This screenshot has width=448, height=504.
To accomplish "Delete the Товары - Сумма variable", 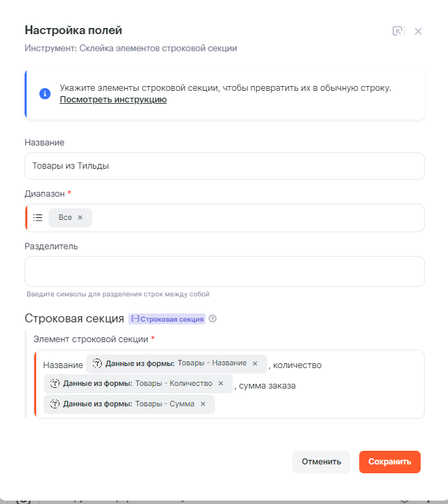I will (203, 404).
